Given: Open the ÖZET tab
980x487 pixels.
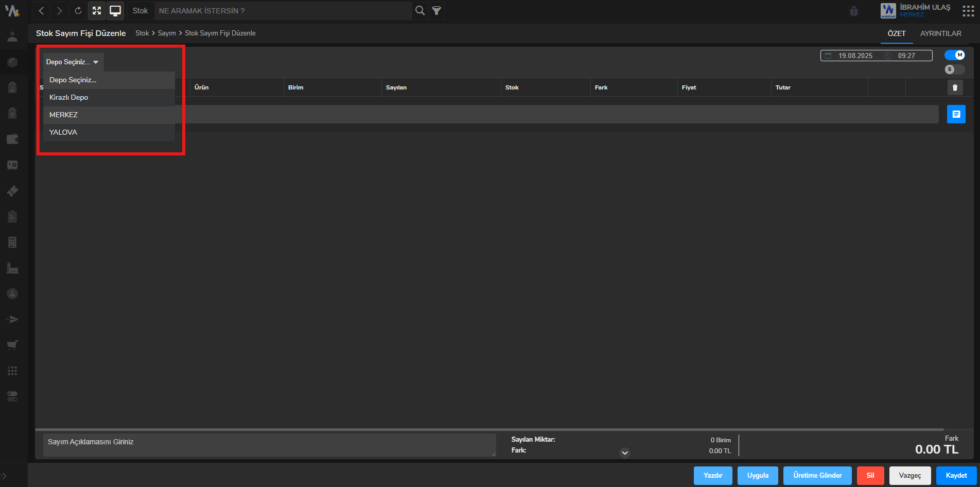Looking at the screenshot, I should 896,33.
